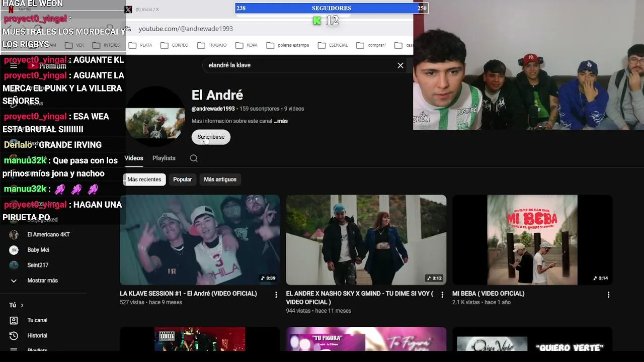Click the 2.1 K vistas video stats
This screenshot has width=644, height=362.
[x=481, y=302]
